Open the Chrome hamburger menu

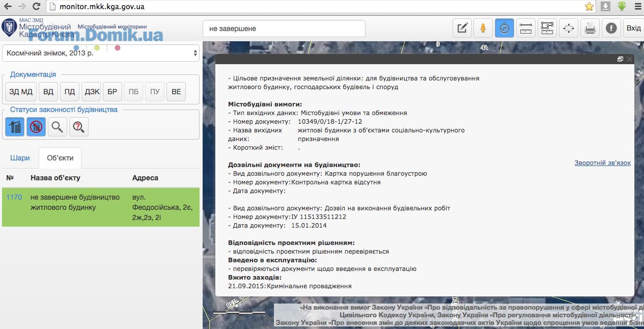tap(637, 7)
